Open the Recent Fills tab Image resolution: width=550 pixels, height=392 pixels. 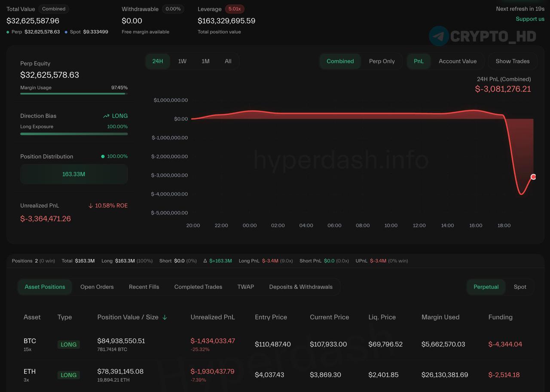tap(144, 287)
